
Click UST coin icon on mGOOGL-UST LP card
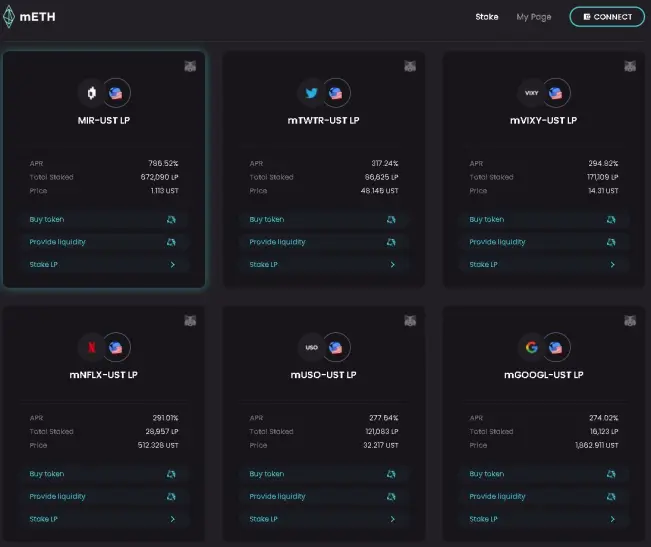pos(556,347)
